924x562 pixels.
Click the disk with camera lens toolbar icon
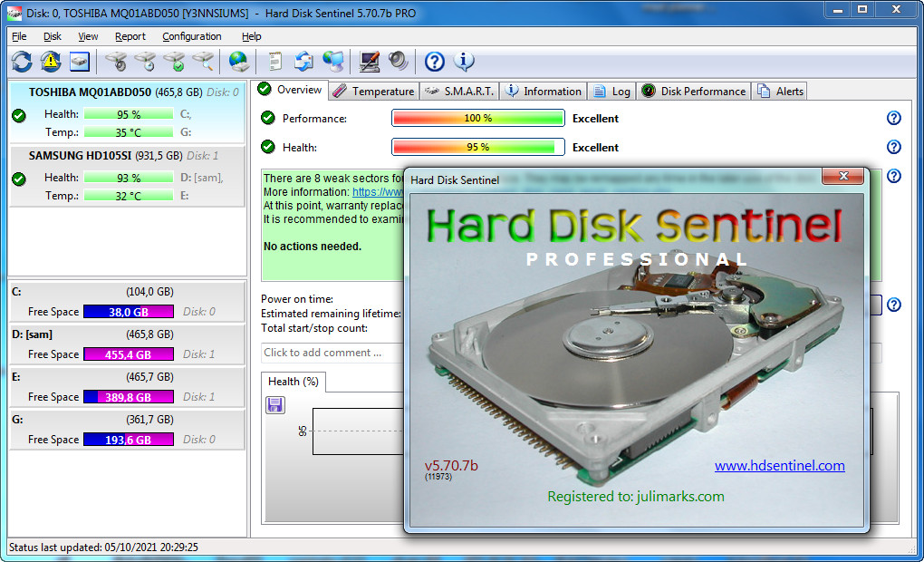(116, 62)
